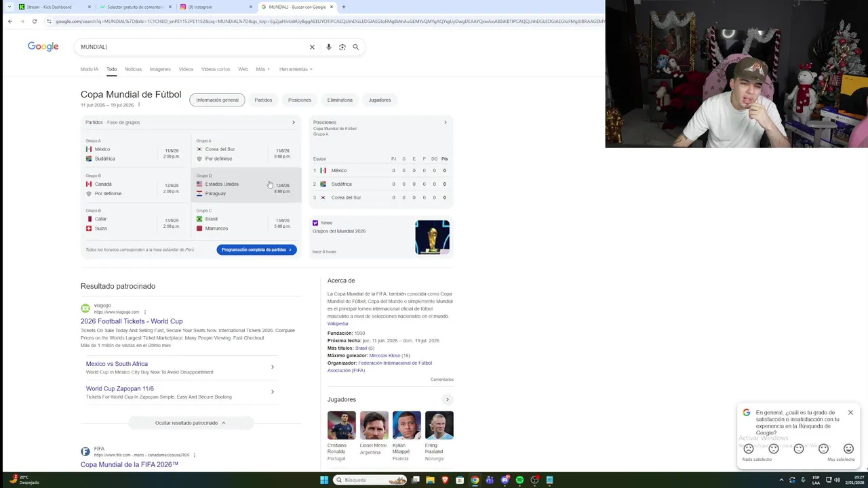Open Microsoft Store from the taskbar

pyautogui.click(x=460, y=480)
